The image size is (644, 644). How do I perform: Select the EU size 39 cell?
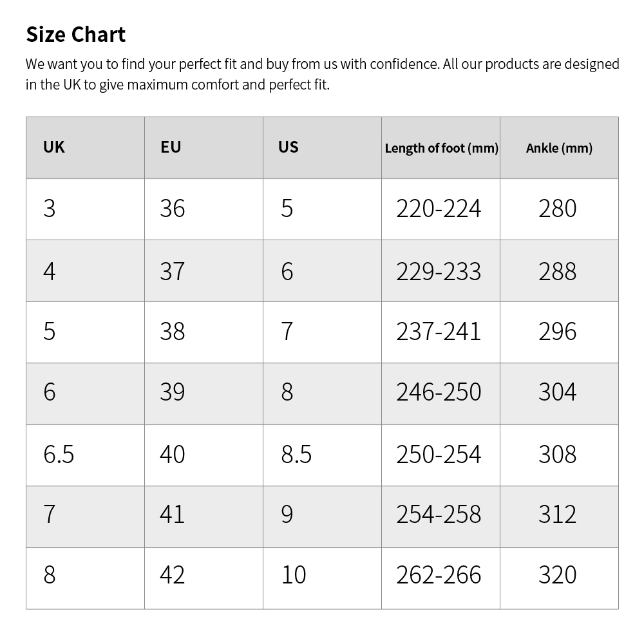[x=172, y=392]
